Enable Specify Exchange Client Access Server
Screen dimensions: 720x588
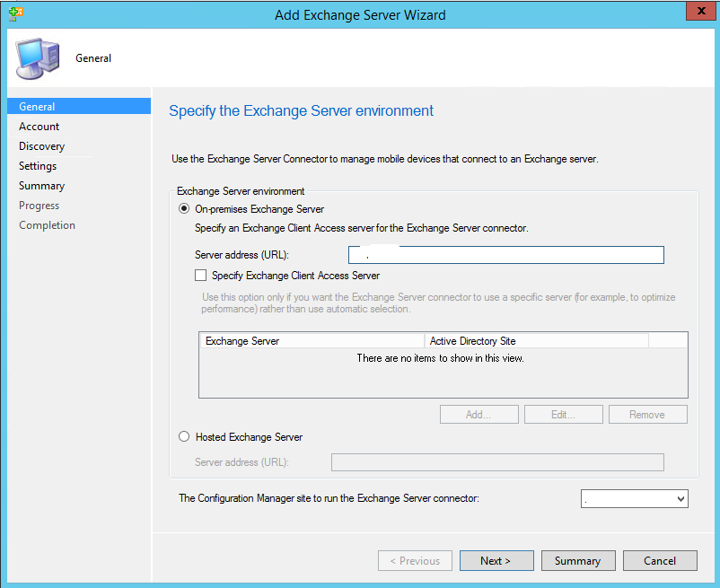[x=200, y=275]
